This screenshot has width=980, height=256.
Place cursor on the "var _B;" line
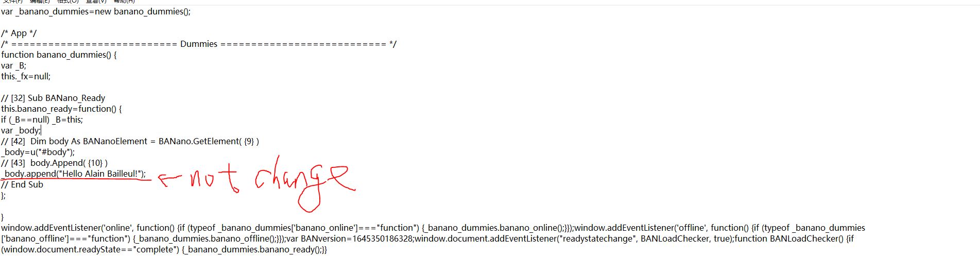pyautogui.click(x=14, y=65)
